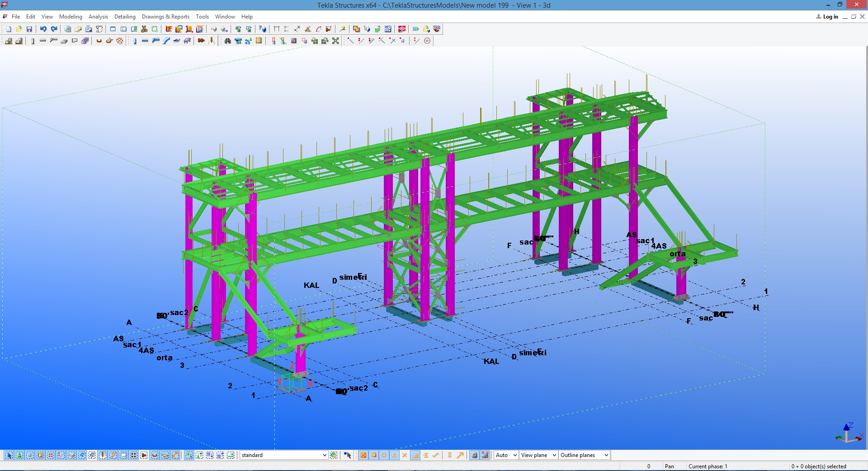Toggle the Select all arrow switch

[9, 455]
